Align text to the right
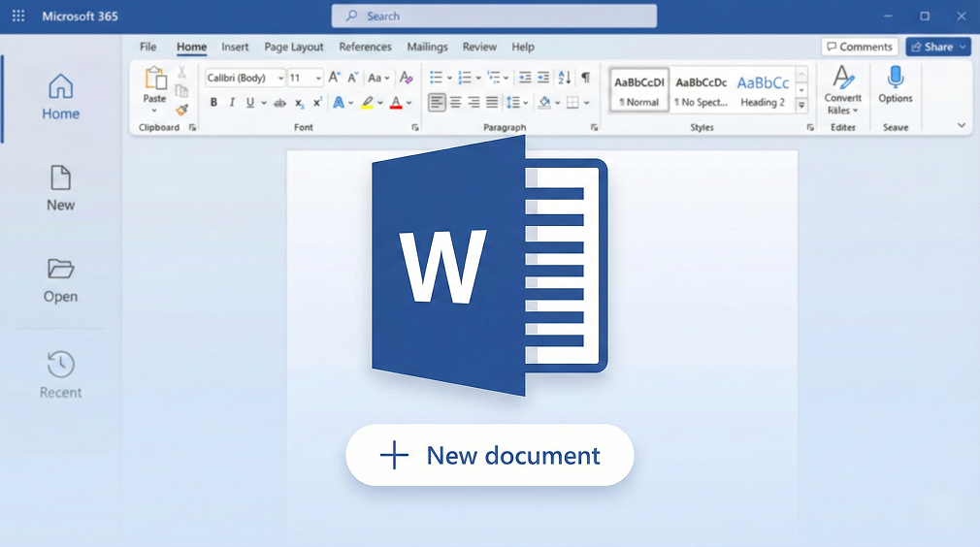The image size is (980, 547). click(474, 103)
